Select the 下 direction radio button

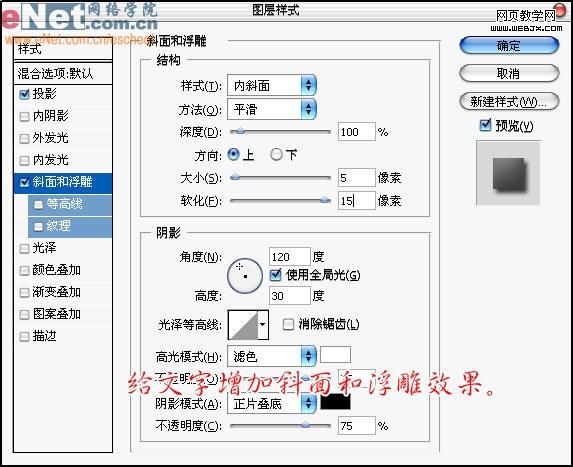click(276, 155)
